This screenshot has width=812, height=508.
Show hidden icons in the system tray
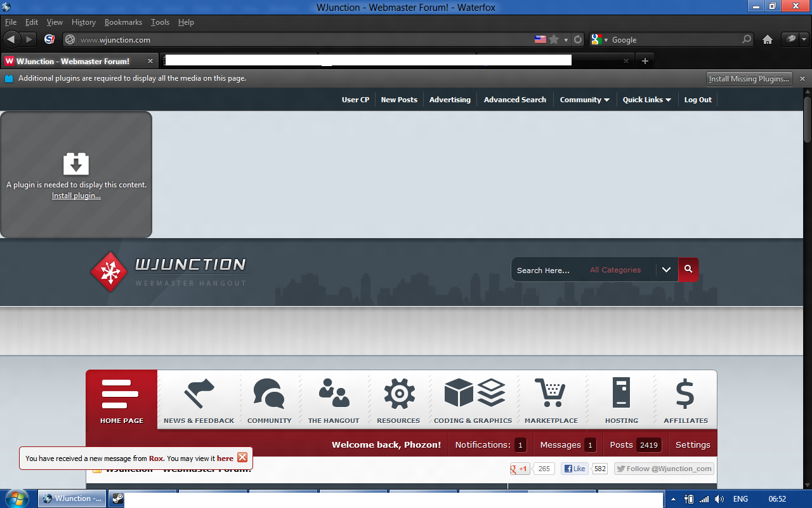pos(673,499)
